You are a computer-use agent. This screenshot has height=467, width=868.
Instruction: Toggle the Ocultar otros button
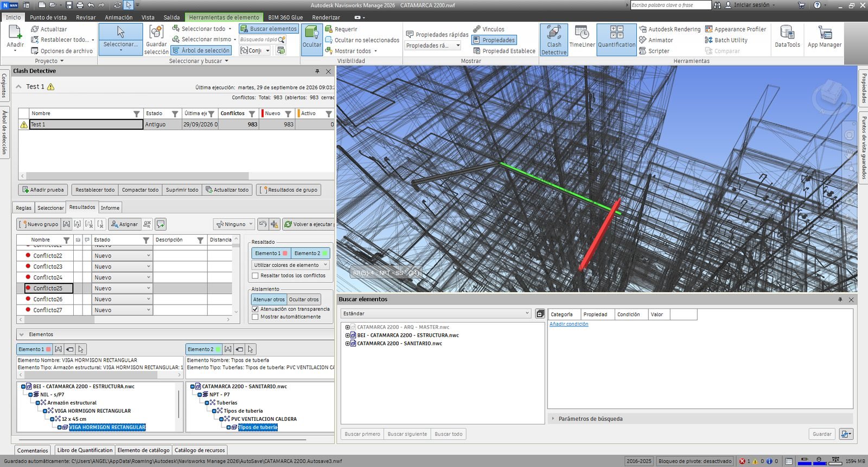tap(304, 300)
